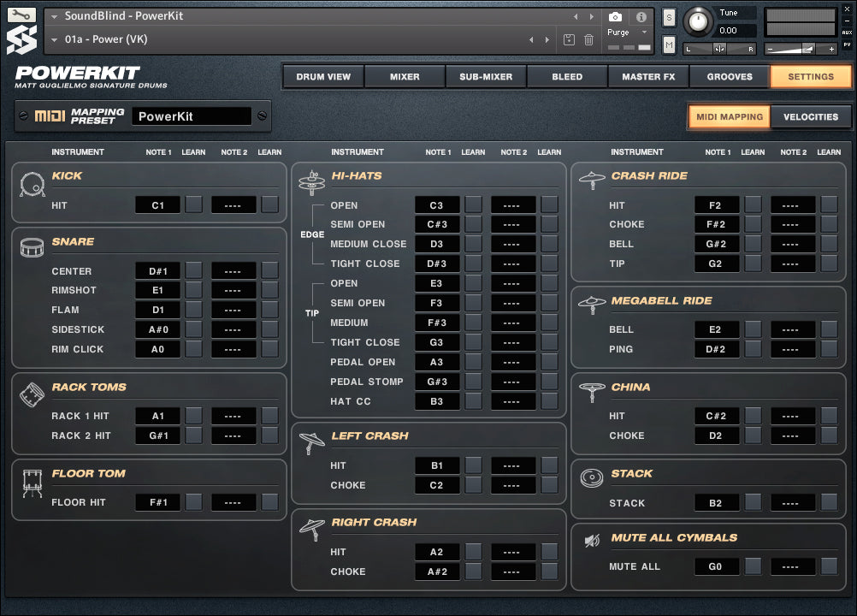The height and width of the screenshot is (616, 857).
Task: Click the Kick drum icon
Action: tap(33, 184)
